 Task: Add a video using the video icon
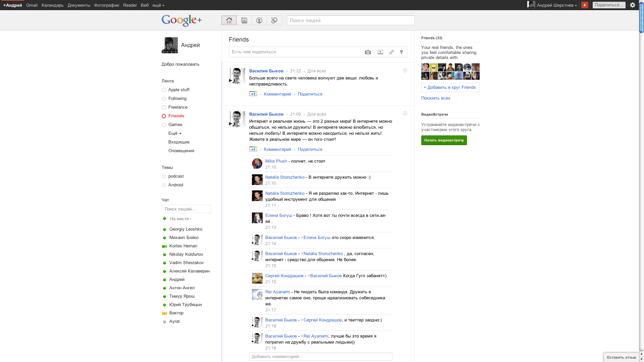(x=380, y=52)
